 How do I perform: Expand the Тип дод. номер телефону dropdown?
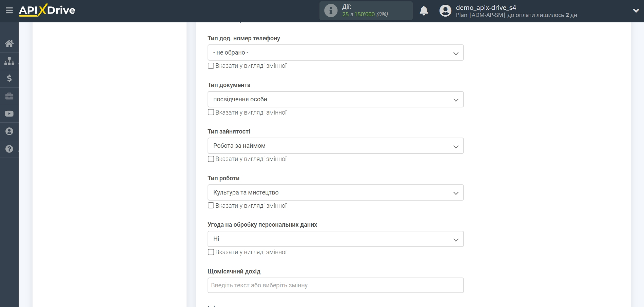[x=335, y=53]
